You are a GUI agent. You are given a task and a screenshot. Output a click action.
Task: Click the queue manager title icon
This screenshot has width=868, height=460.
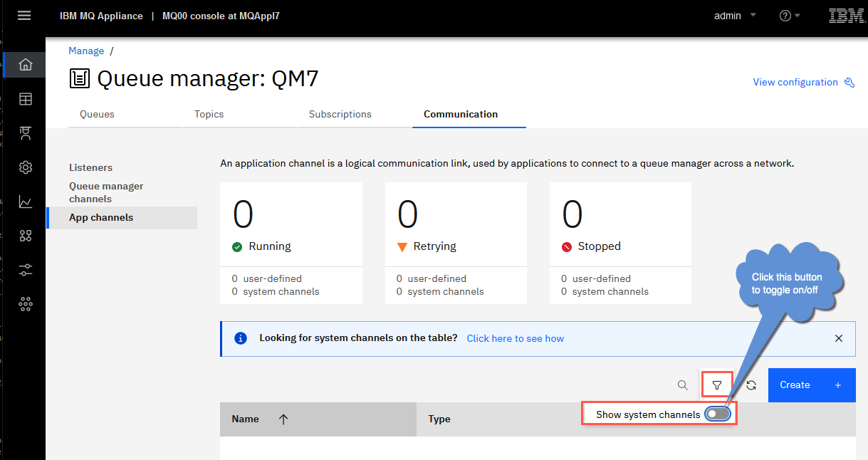pos(80,79)
